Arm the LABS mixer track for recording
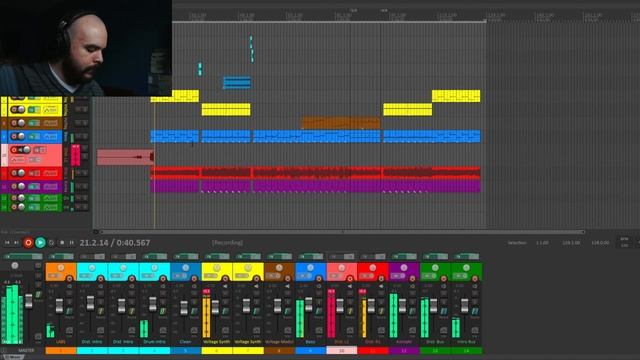 point(69,279)
